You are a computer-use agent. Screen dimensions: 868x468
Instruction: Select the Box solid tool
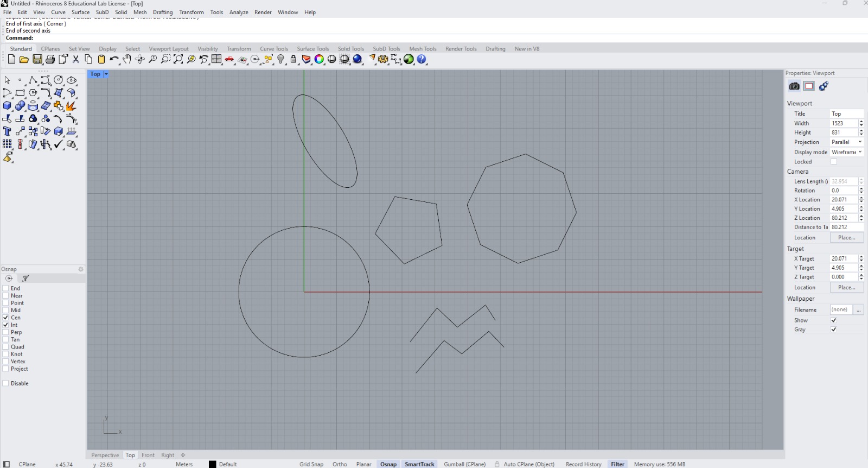[x=7, y=106]
